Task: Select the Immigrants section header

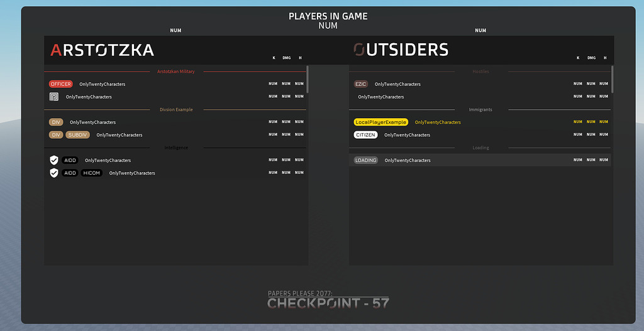Action: 480,109
